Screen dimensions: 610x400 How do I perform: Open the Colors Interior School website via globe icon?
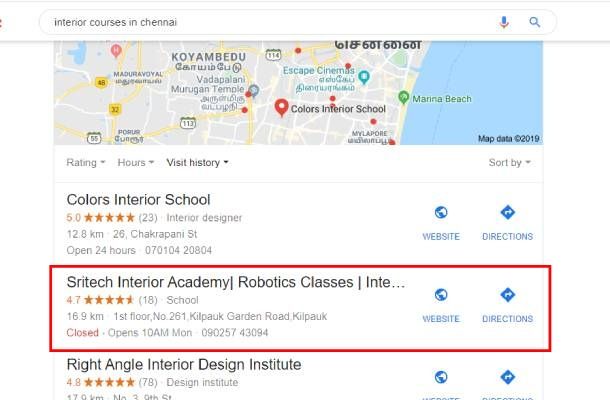click(x=441, y=213)
